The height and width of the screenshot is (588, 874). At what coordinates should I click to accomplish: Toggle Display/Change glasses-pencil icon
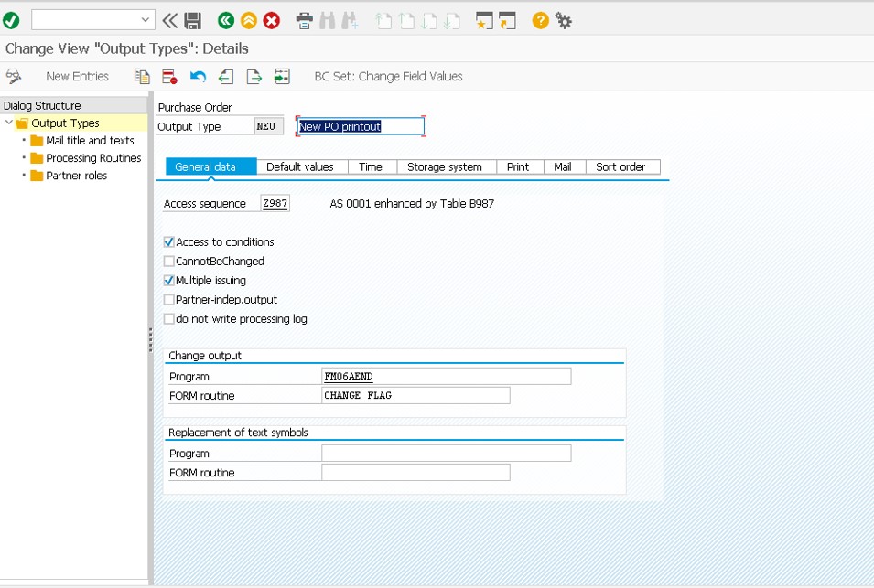click(x=14, y=76)
